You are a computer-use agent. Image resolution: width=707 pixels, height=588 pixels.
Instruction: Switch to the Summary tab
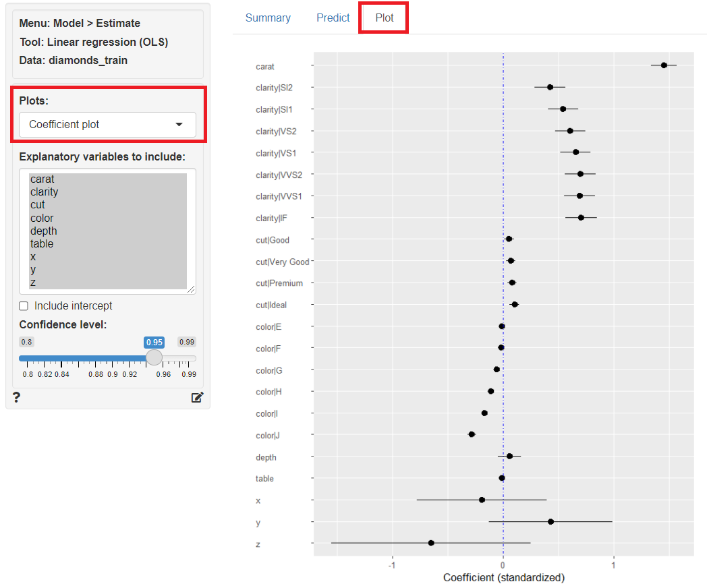pos(268,18)
